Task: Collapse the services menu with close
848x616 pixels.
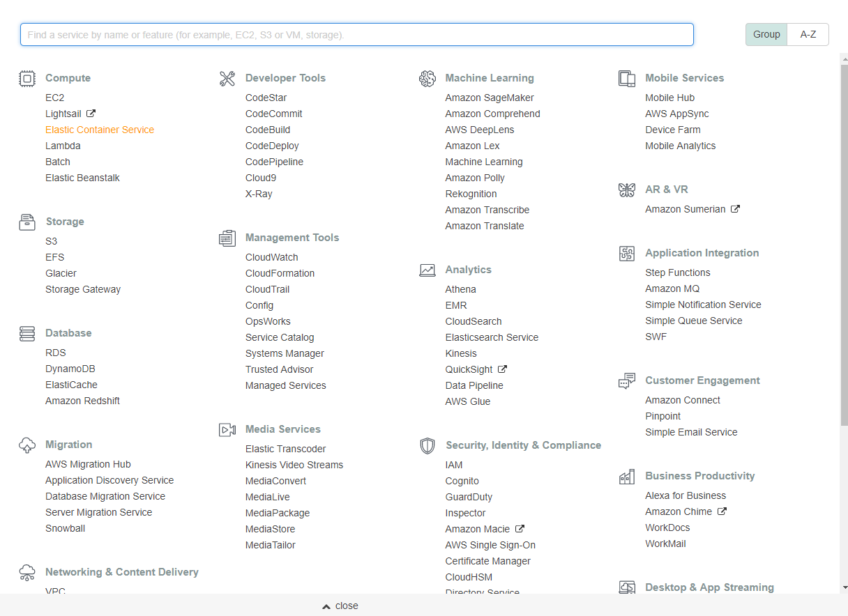Action: tap(340, 606)
